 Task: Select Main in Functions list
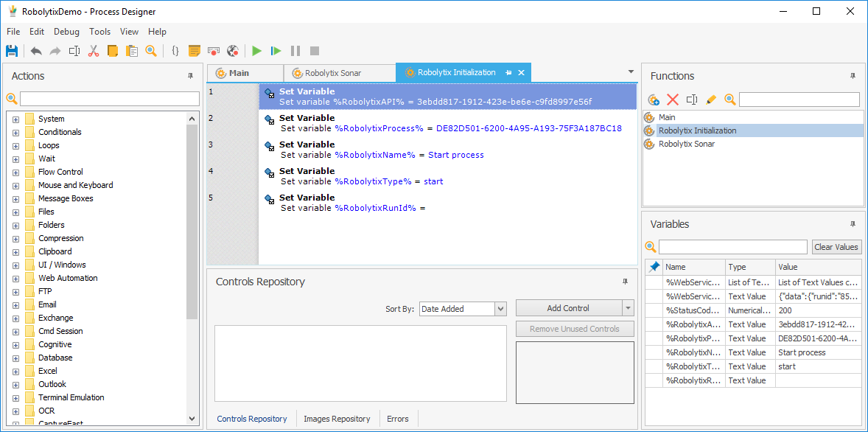click(753, 117)
